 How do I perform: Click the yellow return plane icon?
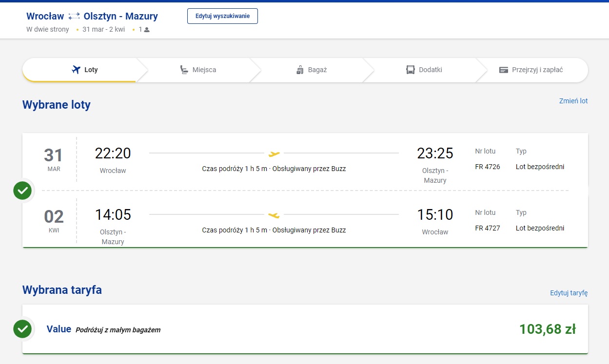(274, 215)
